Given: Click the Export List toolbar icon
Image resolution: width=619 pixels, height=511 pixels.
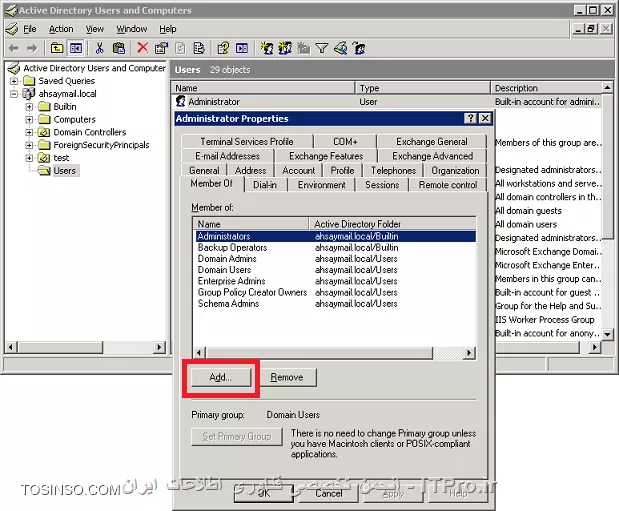Looking at the screenshot, I should pos(199,49).
